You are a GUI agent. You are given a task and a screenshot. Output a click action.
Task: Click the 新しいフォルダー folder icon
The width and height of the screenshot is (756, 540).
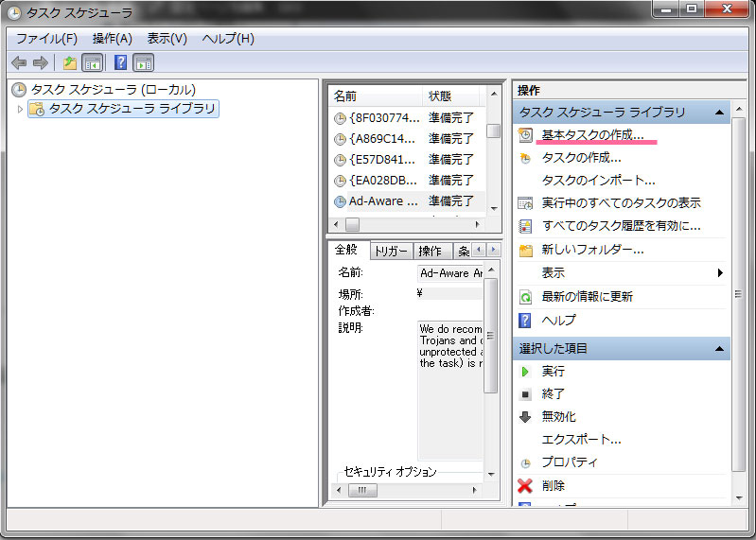coord(525,250)
